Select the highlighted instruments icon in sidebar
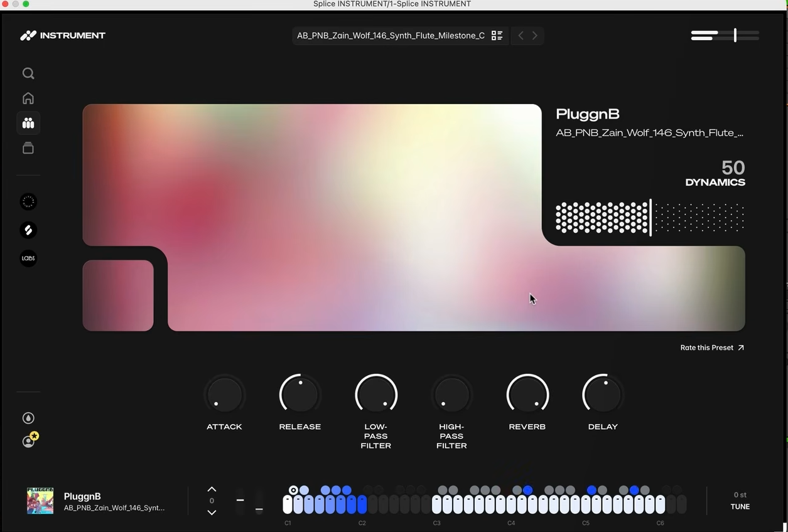Image resolution: width=788 pixels, height=532 pixels. [28, 123]
